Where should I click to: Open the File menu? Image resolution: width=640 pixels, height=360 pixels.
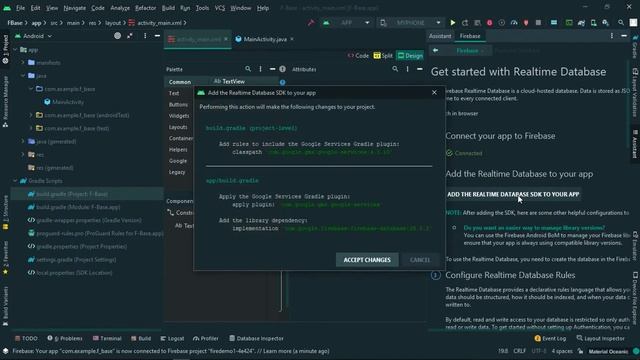pyautogui.click(x=20, y=8)
